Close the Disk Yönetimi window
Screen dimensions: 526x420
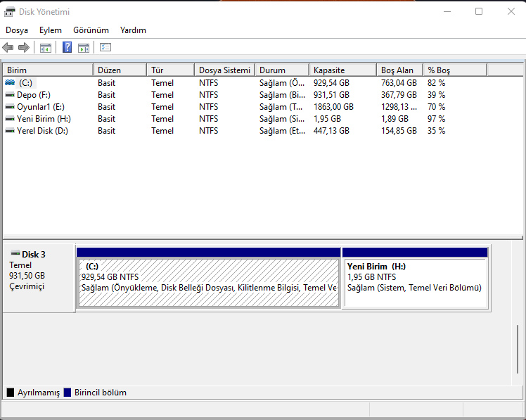(511, 11)
